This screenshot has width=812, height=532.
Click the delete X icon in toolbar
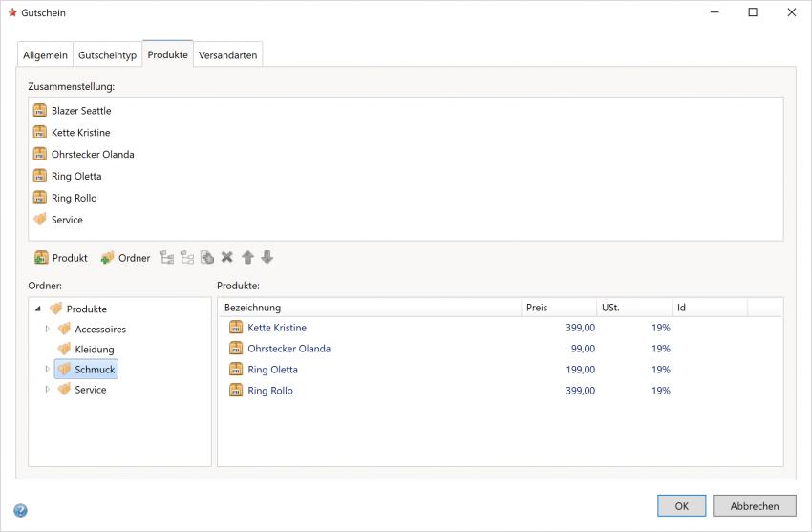(227, 257)
